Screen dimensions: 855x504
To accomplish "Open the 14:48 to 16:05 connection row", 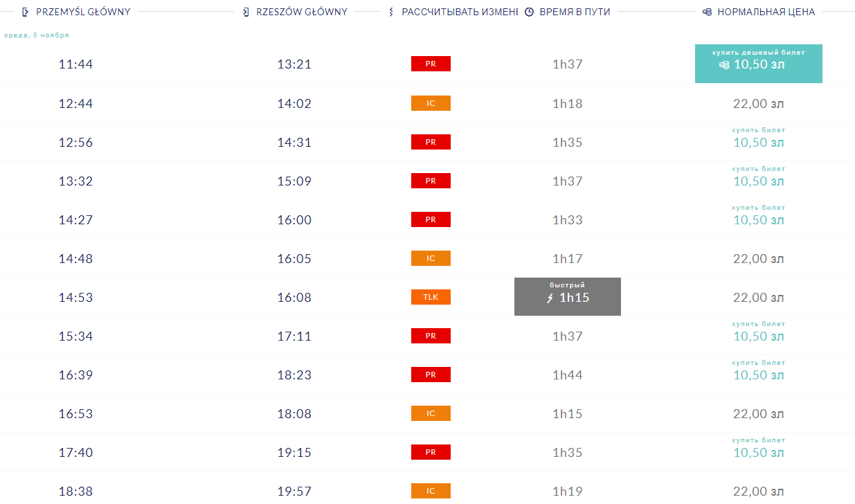I will (x=427, y=258).
